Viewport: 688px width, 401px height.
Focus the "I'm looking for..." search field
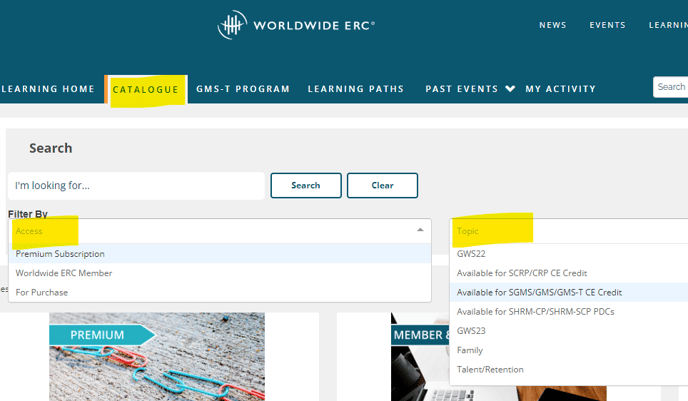click(136, 186)
